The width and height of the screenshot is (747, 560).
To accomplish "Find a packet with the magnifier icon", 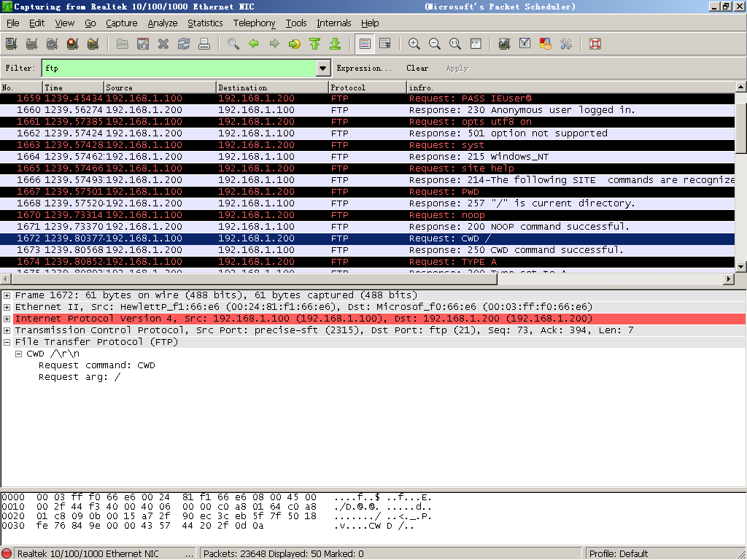I will click(x=233, y=44).
